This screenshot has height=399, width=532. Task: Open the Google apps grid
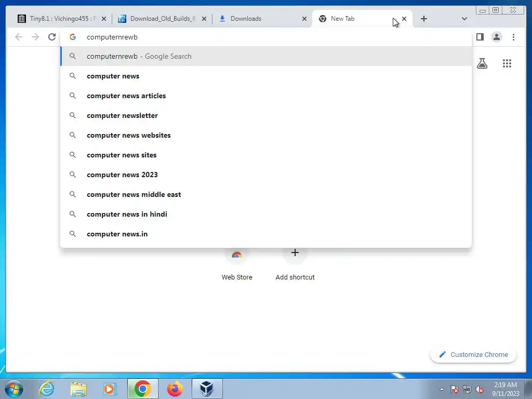point(507,63)
